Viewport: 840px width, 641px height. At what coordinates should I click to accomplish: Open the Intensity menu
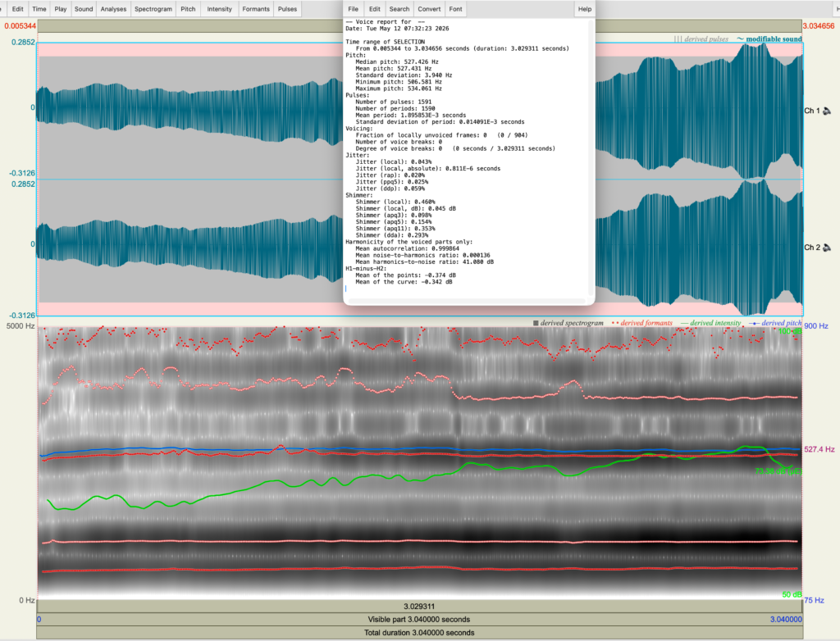220,8
